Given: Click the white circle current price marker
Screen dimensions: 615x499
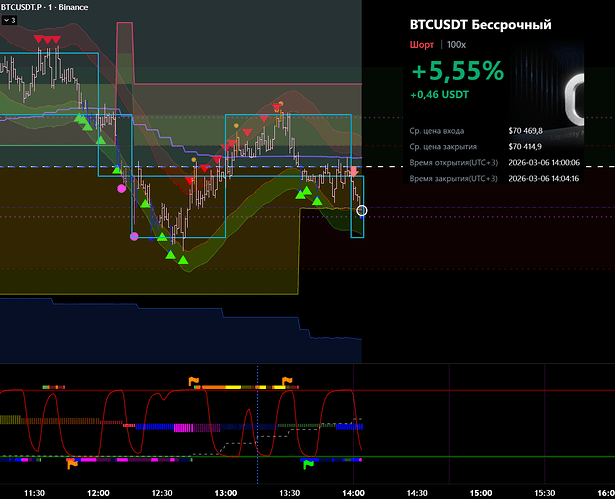Looking at the screenshot, I should (x=362, y=211).
